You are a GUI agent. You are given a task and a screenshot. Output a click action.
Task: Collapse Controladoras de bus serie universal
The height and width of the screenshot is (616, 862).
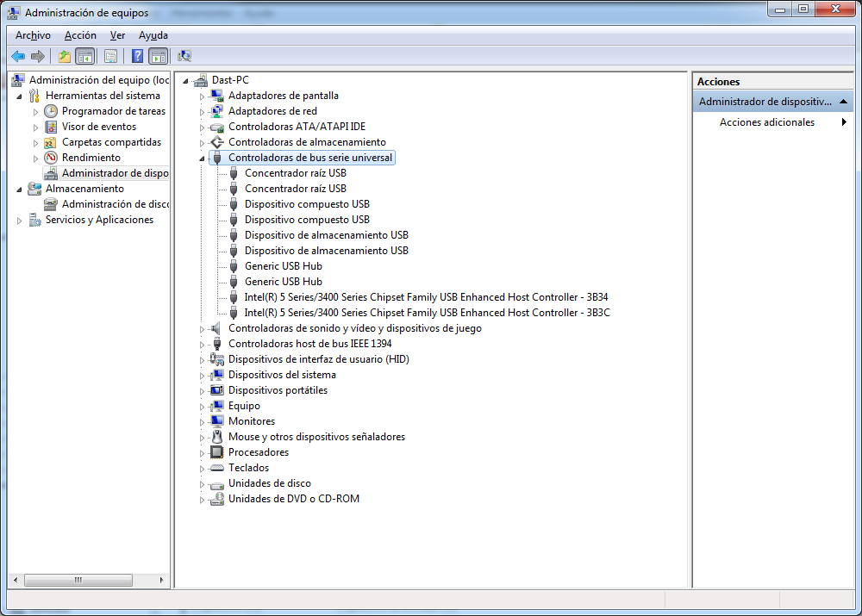(x=202, y=159)
